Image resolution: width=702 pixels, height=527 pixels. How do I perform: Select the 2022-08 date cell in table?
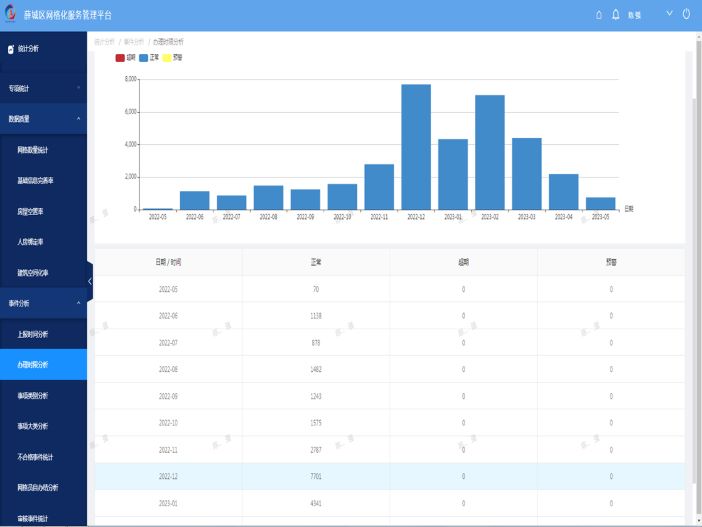pyautogui.click(x=168, y=369)
